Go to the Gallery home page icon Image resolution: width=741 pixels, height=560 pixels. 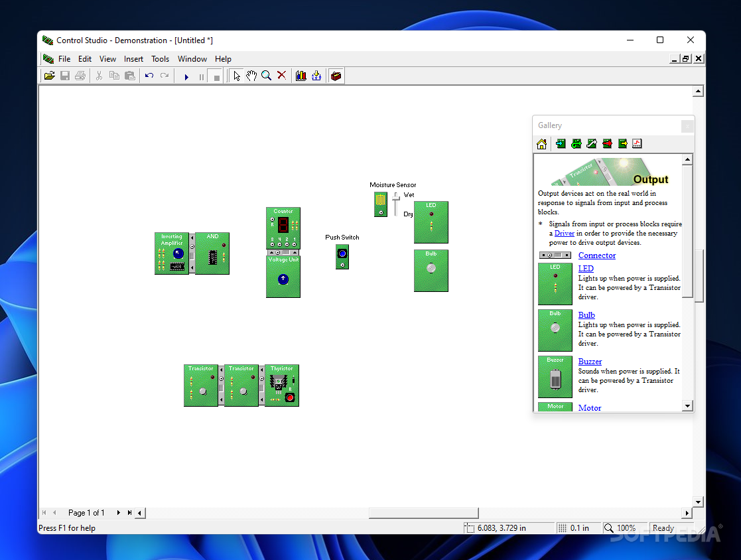[x=542, y=144]
